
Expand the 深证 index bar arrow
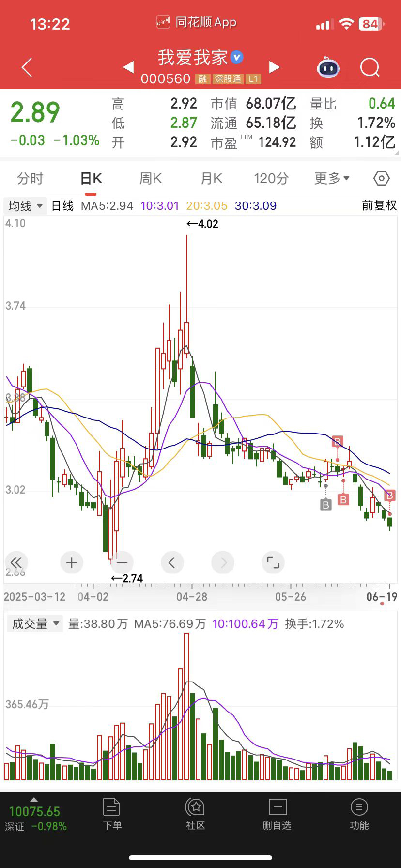34,799
